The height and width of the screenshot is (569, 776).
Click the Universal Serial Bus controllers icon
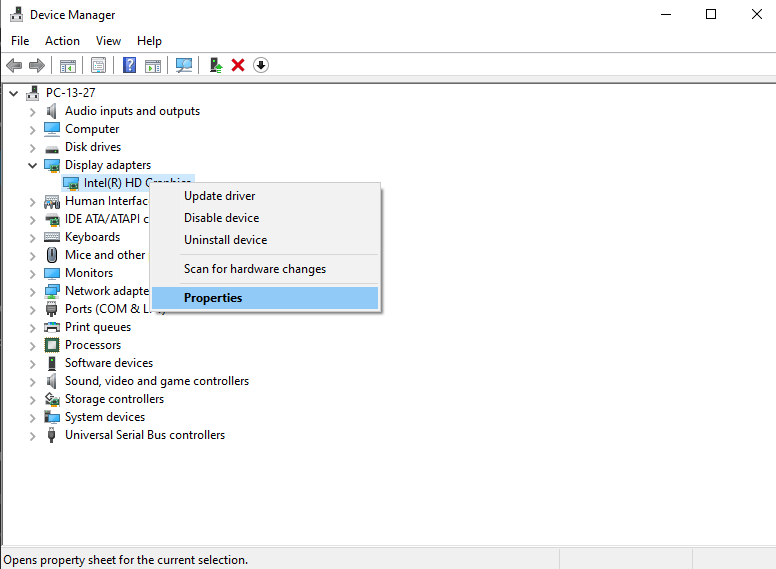click(51, 435)
